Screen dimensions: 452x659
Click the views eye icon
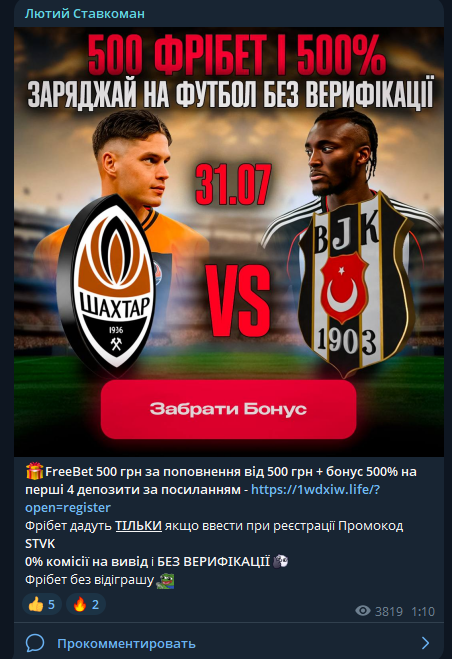pos(363,611)
